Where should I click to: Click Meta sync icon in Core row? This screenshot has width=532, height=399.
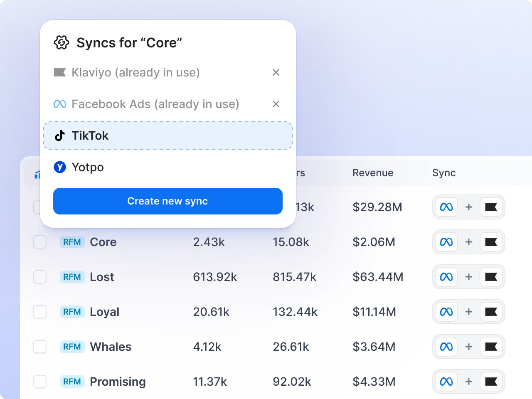pyautogui.click(x=446, y=242)
